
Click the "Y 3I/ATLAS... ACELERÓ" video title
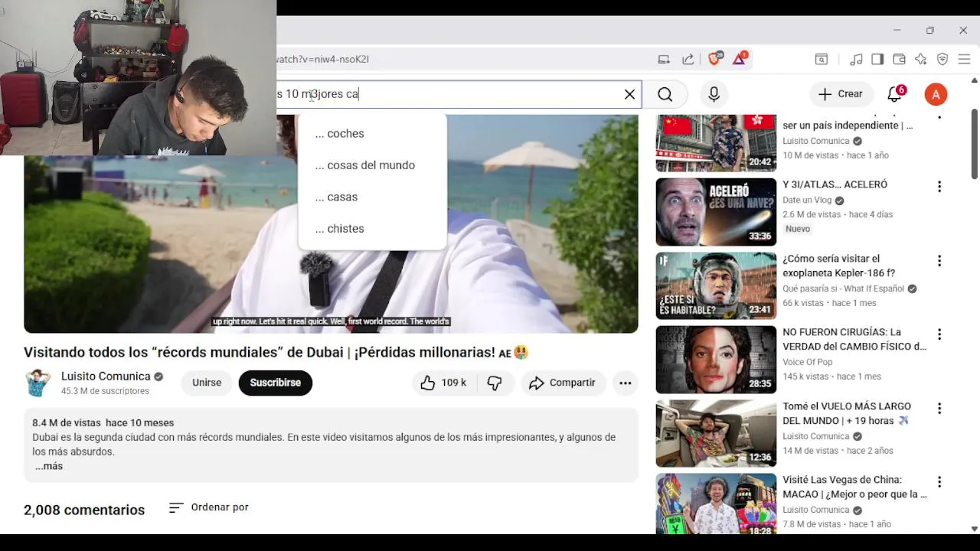click(x=835, y=184)
